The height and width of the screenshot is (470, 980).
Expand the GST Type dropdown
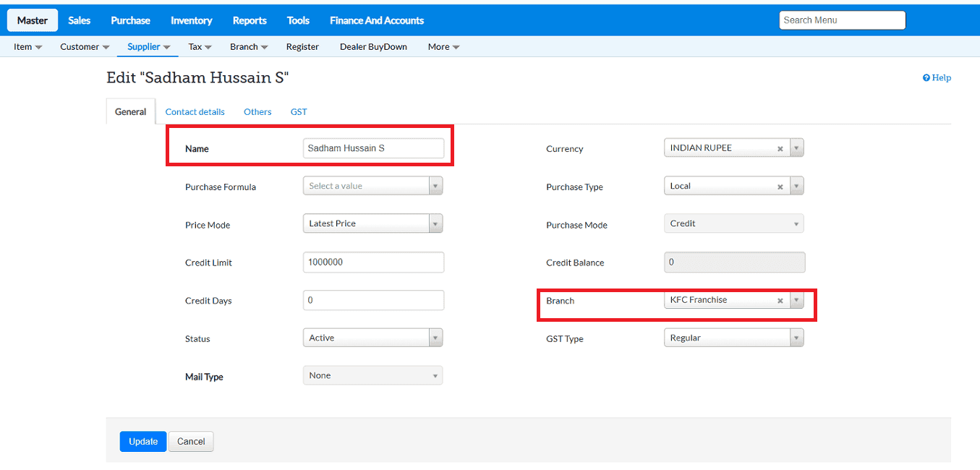(796, 338)
